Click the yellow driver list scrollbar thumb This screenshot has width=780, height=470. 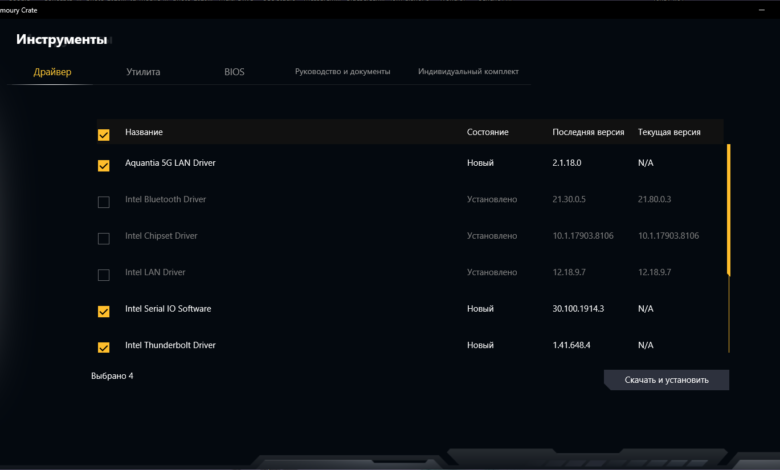[729, 210]
